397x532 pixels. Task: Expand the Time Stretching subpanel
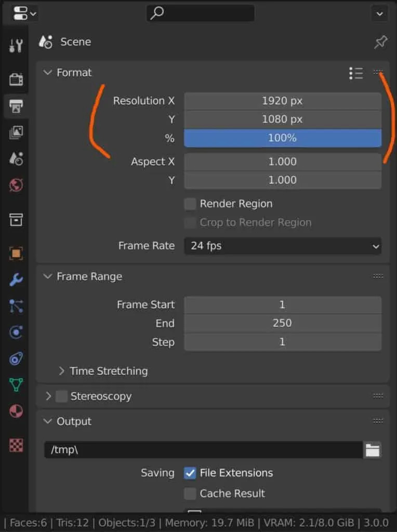click(x=62, y=371)
